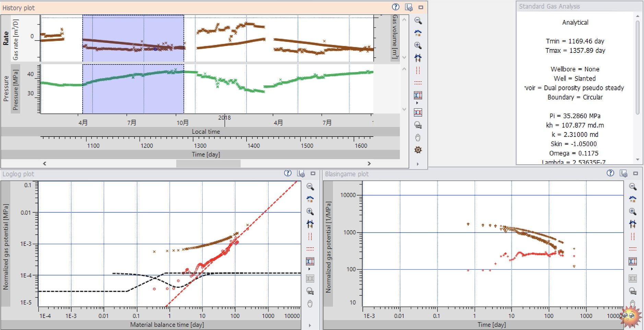This screenshot has height=330, width=644.
Task: Toggle vertical grid lines in History plot
Action: (x=418, y=70)
